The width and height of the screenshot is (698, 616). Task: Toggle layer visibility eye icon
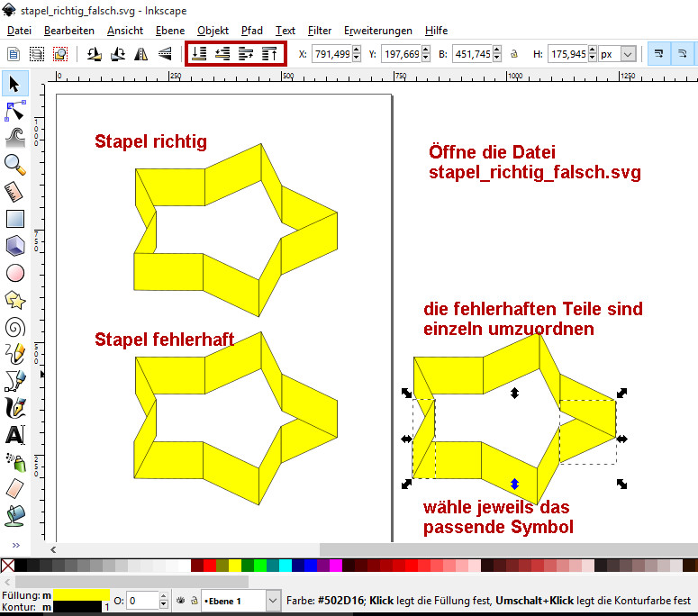[180, 601]
